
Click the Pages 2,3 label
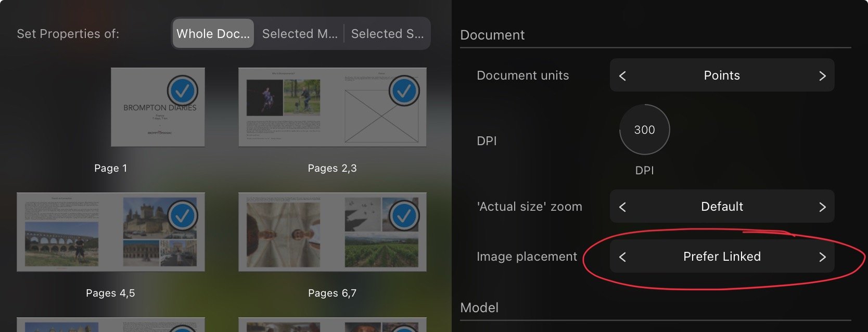tap(333, 168)
